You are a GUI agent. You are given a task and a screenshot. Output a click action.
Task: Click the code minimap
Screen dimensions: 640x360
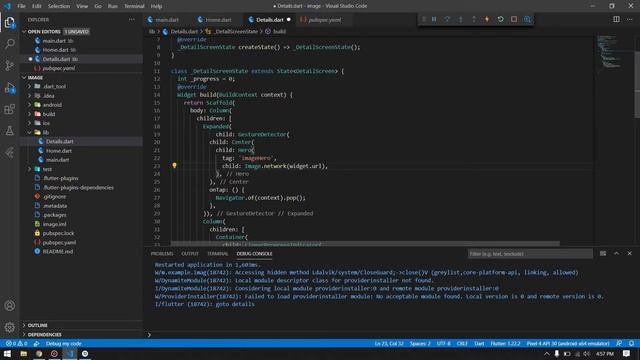[609, 53]
